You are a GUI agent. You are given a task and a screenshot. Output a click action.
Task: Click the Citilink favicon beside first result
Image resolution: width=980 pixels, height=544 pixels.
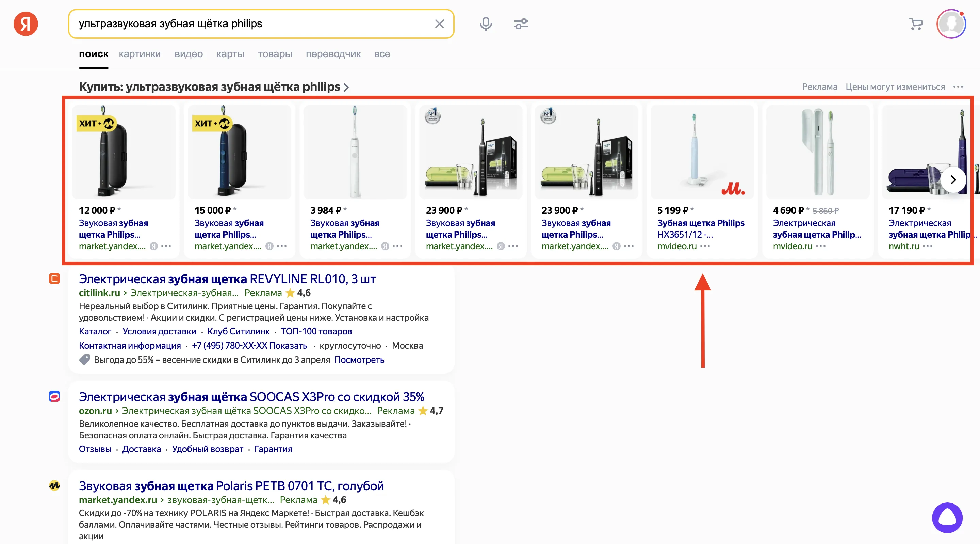[54, 278]
